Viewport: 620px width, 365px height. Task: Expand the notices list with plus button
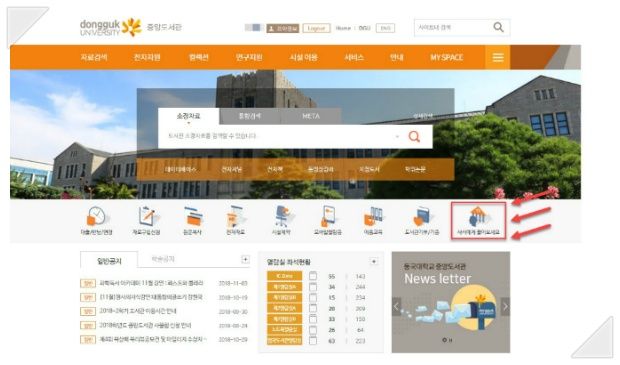pos(245,259)
